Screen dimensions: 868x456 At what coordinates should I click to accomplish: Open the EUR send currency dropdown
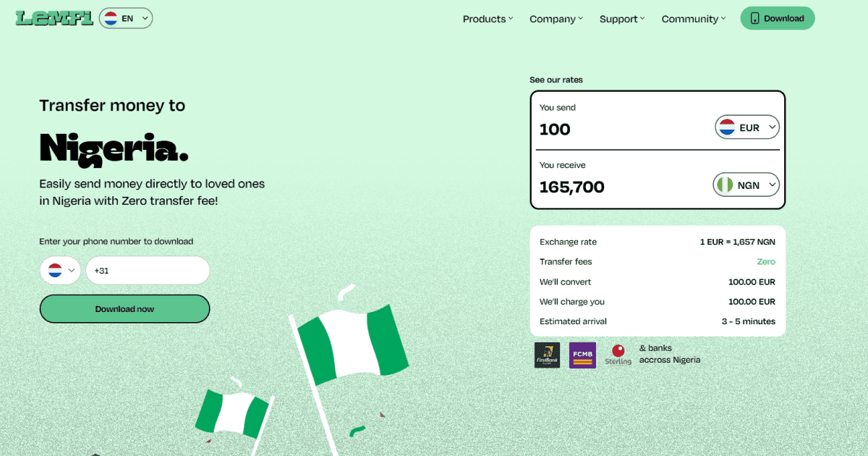[x=747, y=128]
